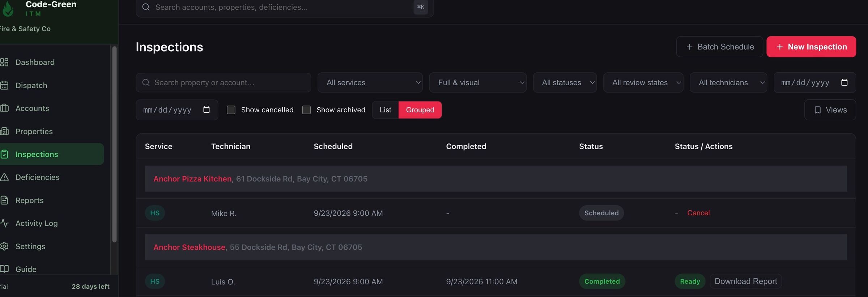
Task: Click the Settings gear icon in the sidebar
Action: (4, 246)
